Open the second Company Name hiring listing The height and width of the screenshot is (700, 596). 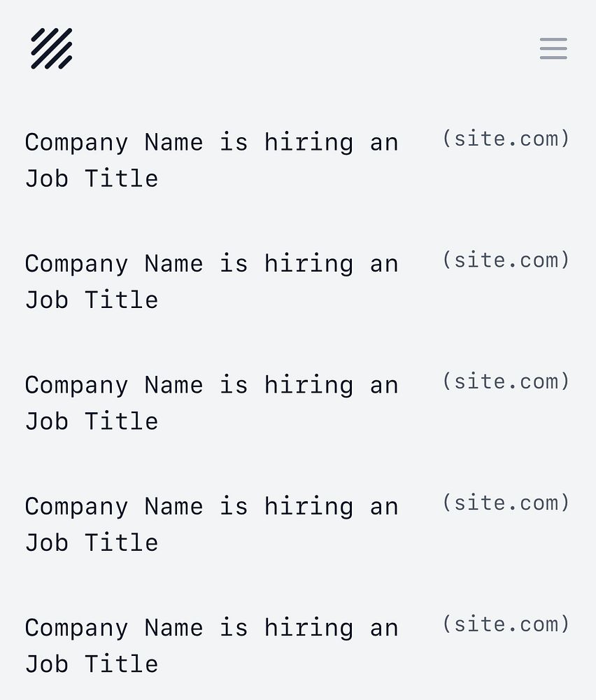(x=211, y=281)
